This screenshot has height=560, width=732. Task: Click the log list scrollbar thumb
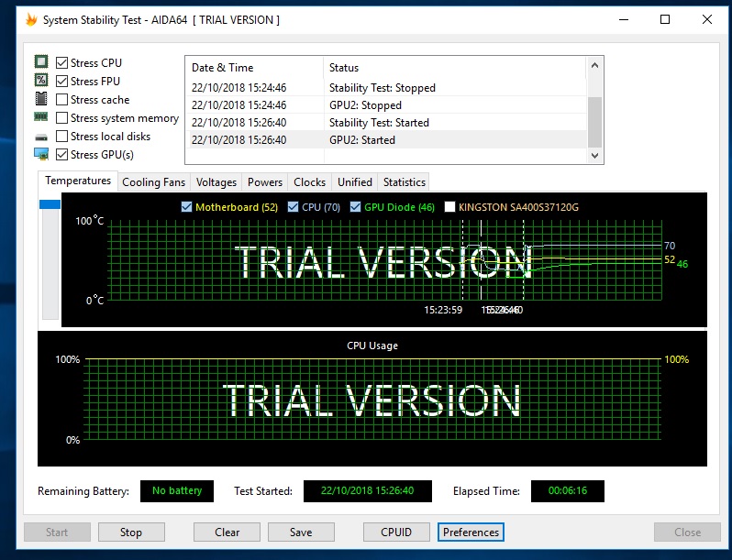click(594, 122)
